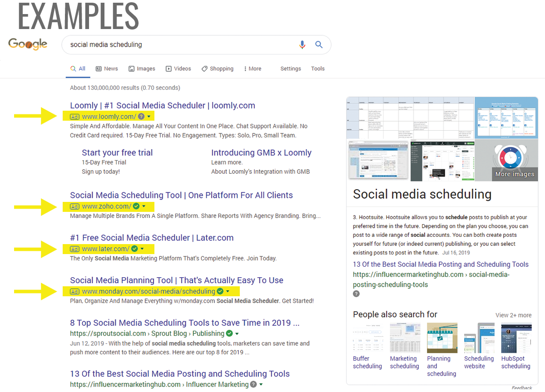Open info icon under knowledge panel source link

click(x=356, y=294)
